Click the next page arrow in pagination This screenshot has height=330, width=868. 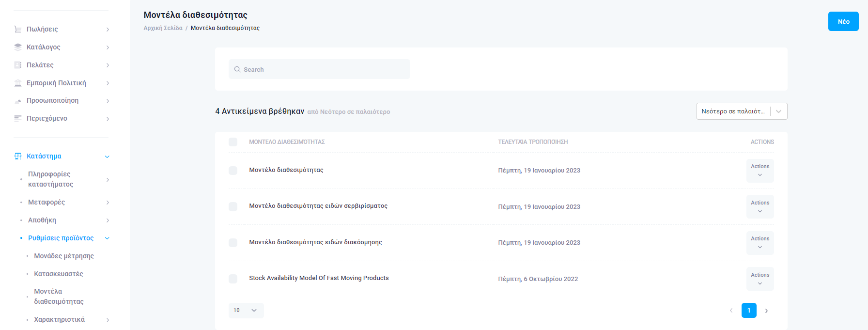tap(766, 311)
